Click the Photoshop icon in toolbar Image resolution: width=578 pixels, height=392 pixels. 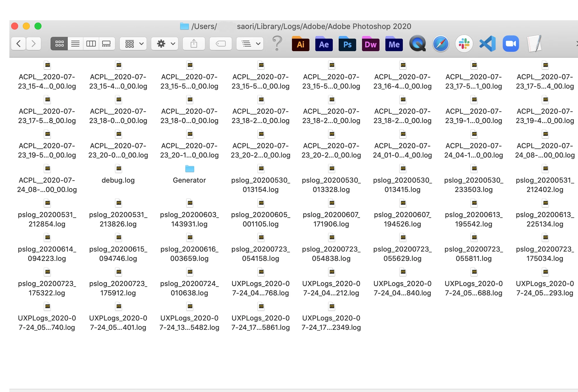point(347,44)
